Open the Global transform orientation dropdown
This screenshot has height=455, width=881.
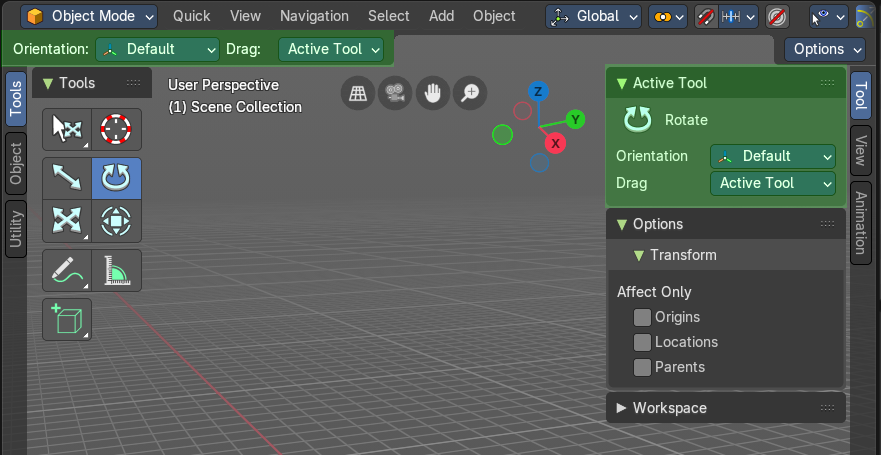tap(593, 16)
